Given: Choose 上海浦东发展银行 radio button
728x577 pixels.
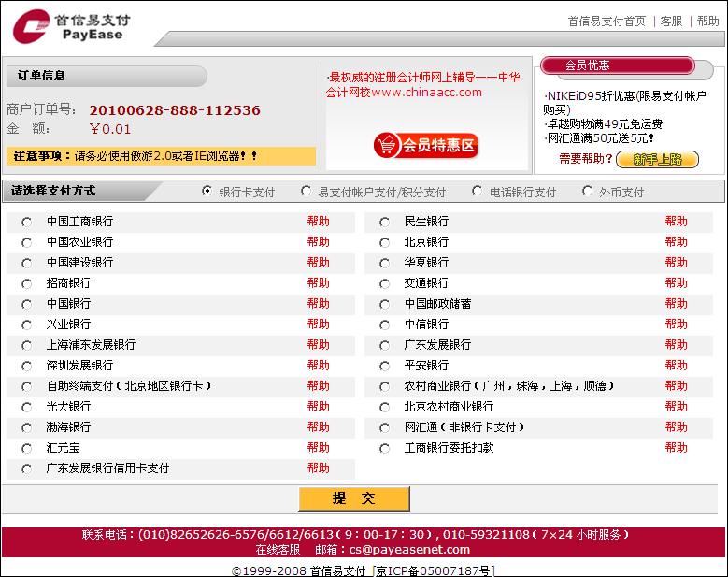Looking at the screenshot, I should (x=27, y=346).
